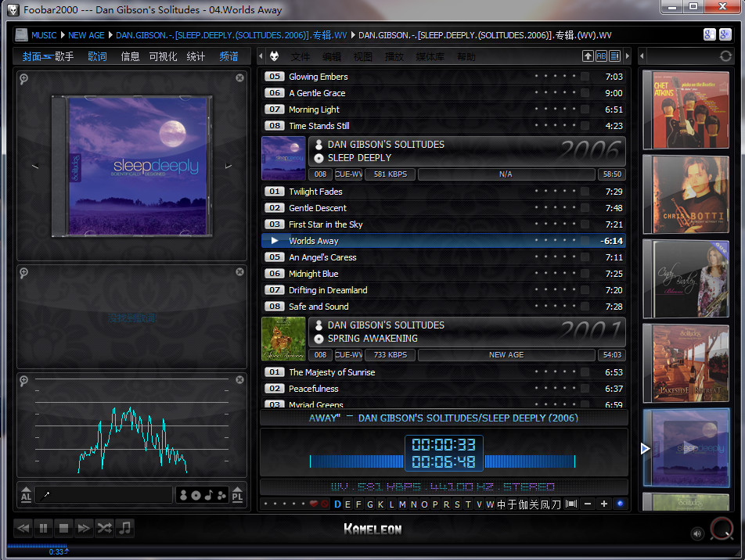This screenshot has width=745, height=560.
Task: Jump to letter M in alphabet bar
Action: click(402, 504)
